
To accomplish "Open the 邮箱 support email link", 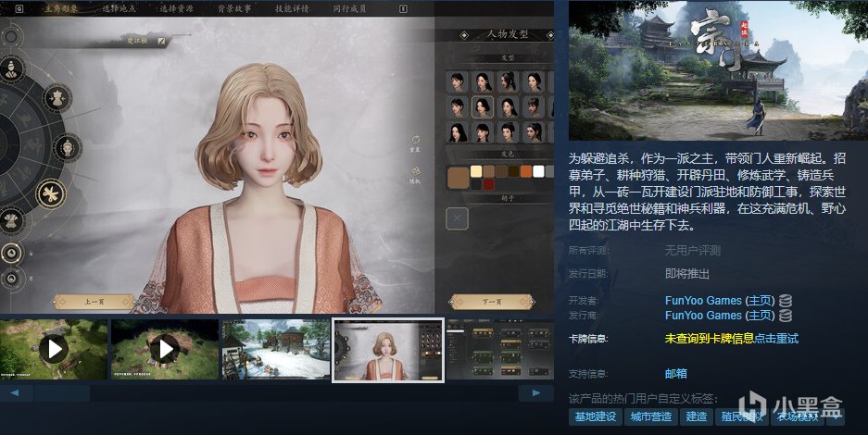I will click(676, 374).
